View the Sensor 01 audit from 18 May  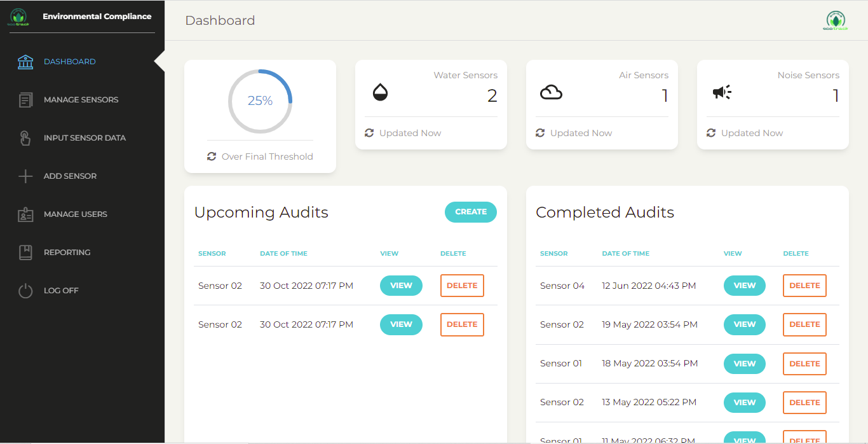pyautogui.click(x=744, y=364)
